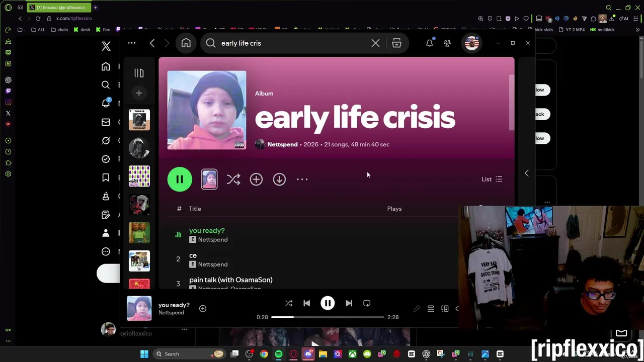
Task: Pause the album with the green button
Action: [x=180, y=179]
